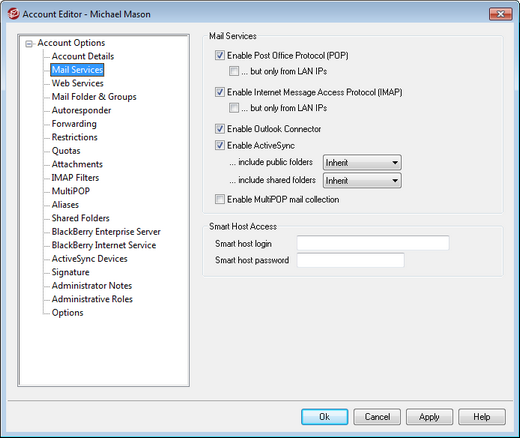This screenshot has width=520, height=438.
Task: Go to the Autoresponder page
Action: click(81, 110)
